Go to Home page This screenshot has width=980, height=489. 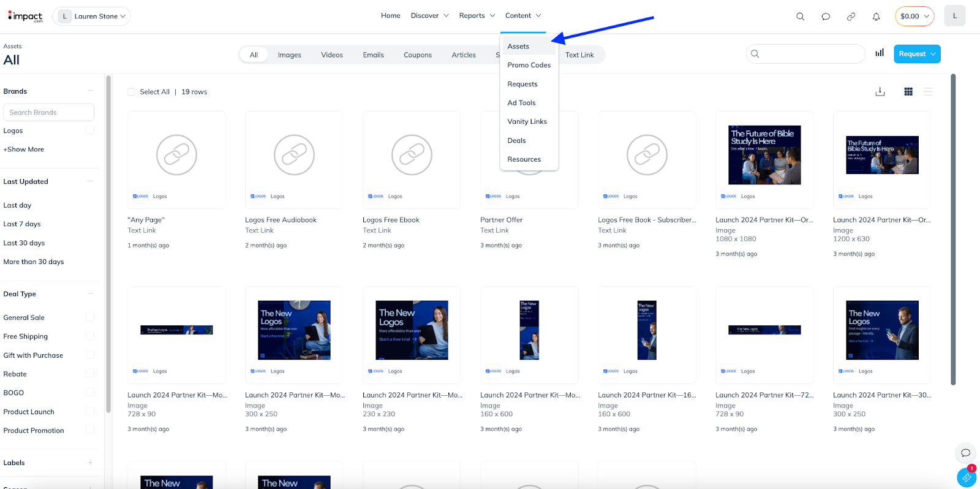coord(391,16)
